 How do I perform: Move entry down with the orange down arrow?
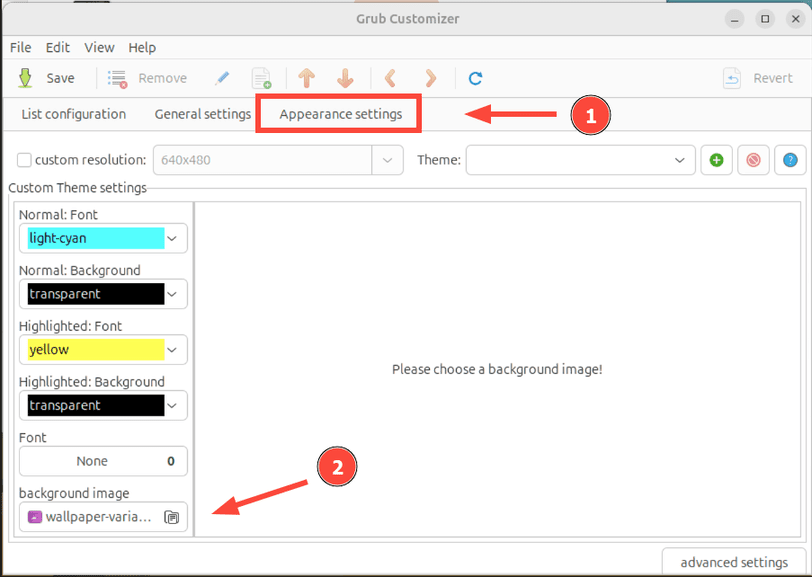(x=344, y=78)
